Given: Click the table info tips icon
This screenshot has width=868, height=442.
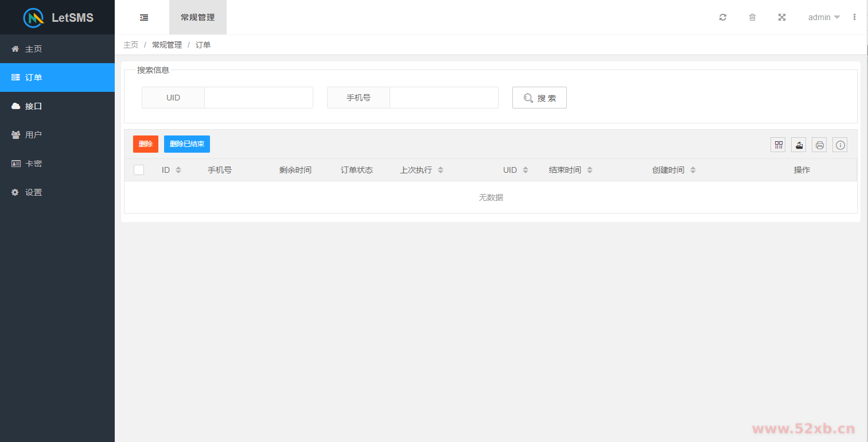Looking at the screenshot, I should (840, 145).
